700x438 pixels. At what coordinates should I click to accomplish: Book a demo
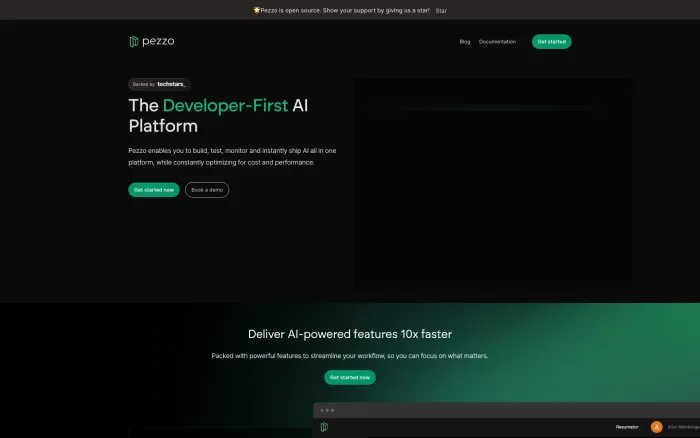(x=207, y=190)
